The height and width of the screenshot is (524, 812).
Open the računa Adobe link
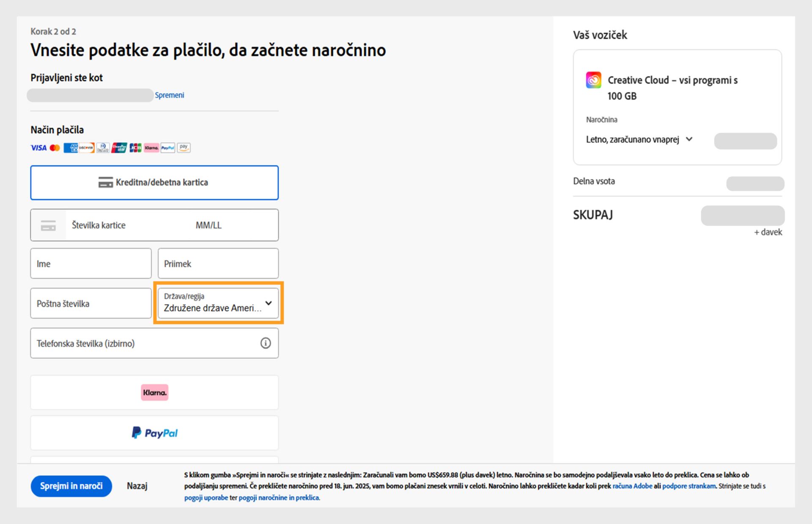click(632, 486)
